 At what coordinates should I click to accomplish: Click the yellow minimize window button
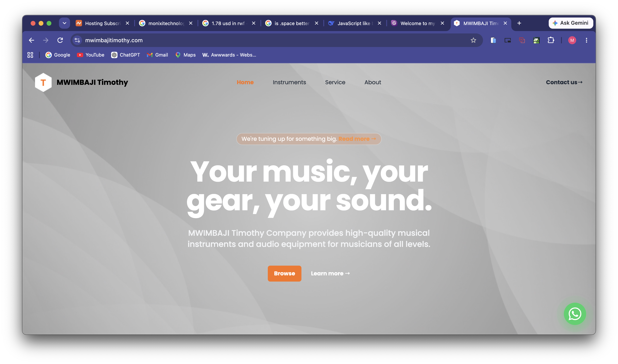coord(41,23)
